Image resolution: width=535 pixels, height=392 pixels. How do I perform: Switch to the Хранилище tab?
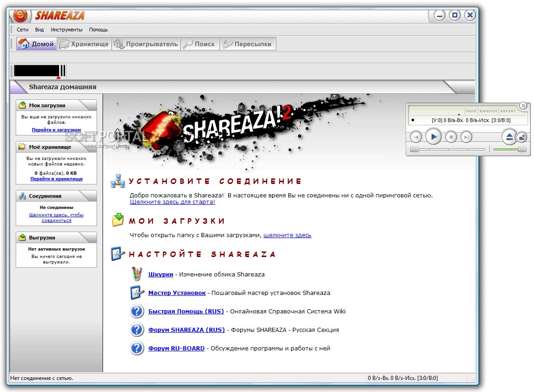[84, 44]
